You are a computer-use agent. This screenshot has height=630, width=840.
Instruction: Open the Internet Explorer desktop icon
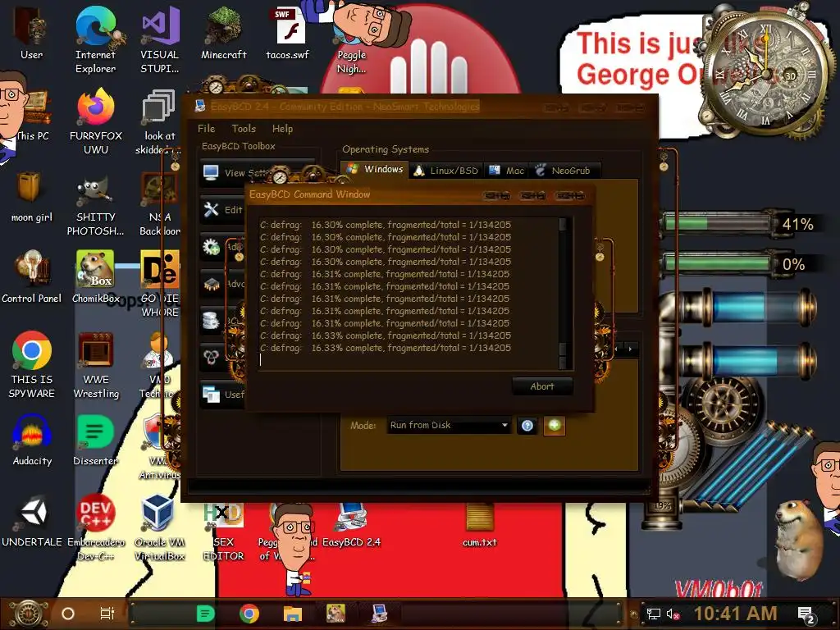(95, 40)
